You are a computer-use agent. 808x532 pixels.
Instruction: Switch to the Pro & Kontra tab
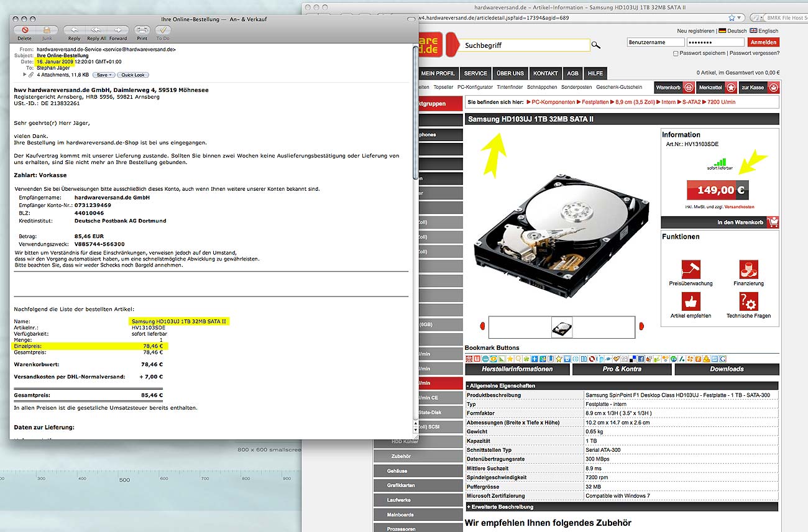(621, 369)
